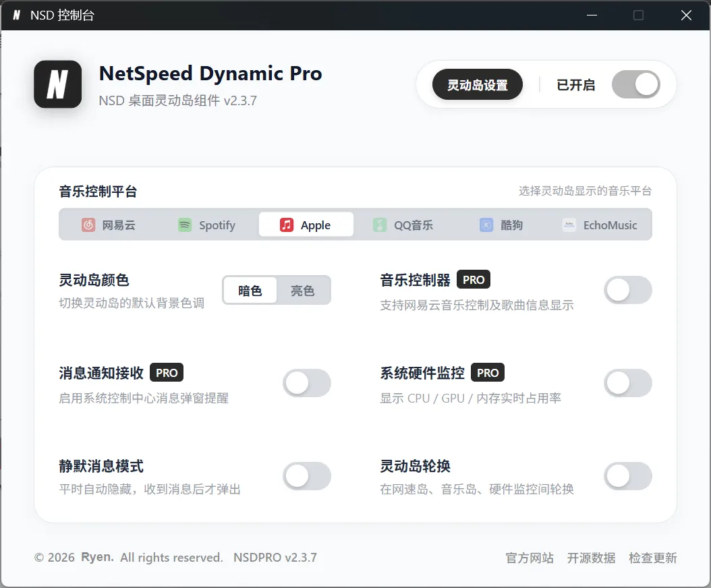Select 亮色 island color option
This screenshot has width=711, height=588.
click(303, 290)
